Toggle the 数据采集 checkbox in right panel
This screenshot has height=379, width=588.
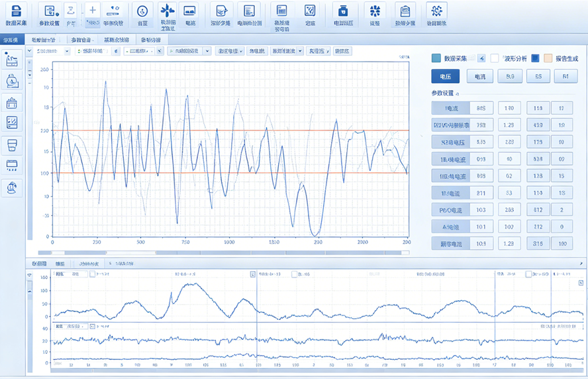click(436, 58)
